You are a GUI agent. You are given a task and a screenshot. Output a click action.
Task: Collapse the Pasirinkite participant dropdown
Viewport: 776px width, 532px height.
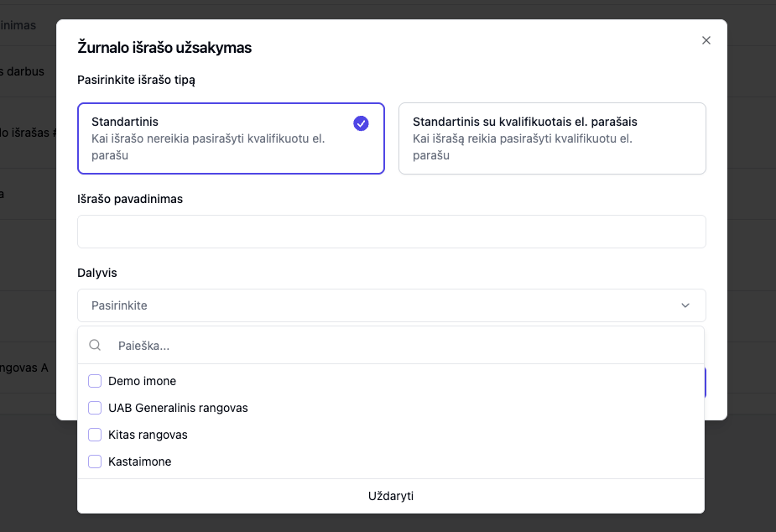(390, 496)
